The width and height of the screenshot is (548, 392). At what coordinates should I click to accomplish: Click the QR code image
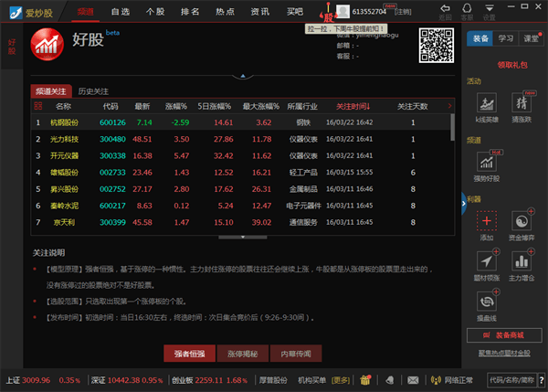(x=435, y=46)
